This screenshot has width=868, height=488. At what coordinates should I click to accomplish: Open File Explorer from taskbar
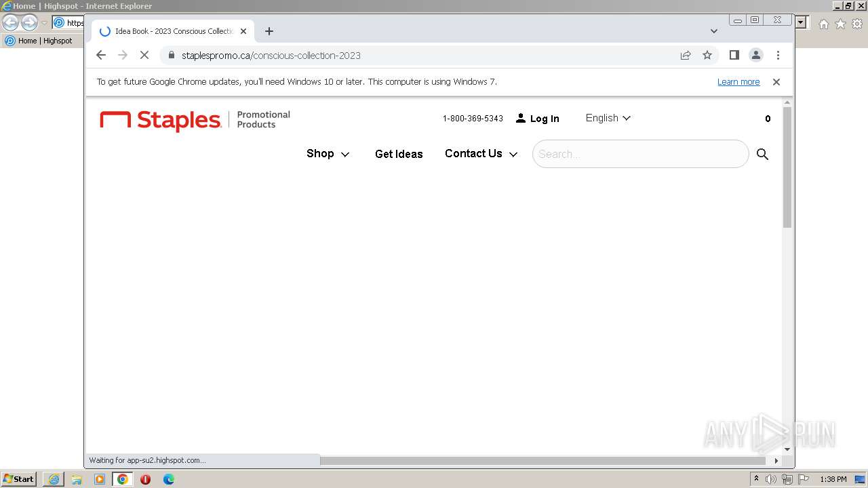(x=77, y=479)
